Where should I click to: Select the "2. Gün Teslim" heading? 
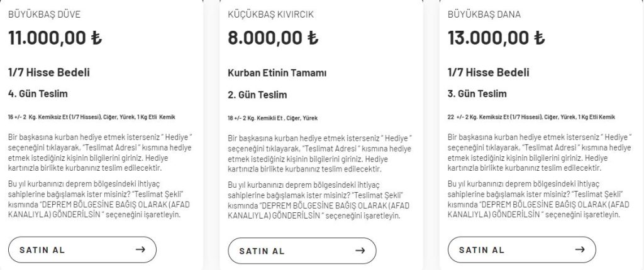click(x=257, y=95)
